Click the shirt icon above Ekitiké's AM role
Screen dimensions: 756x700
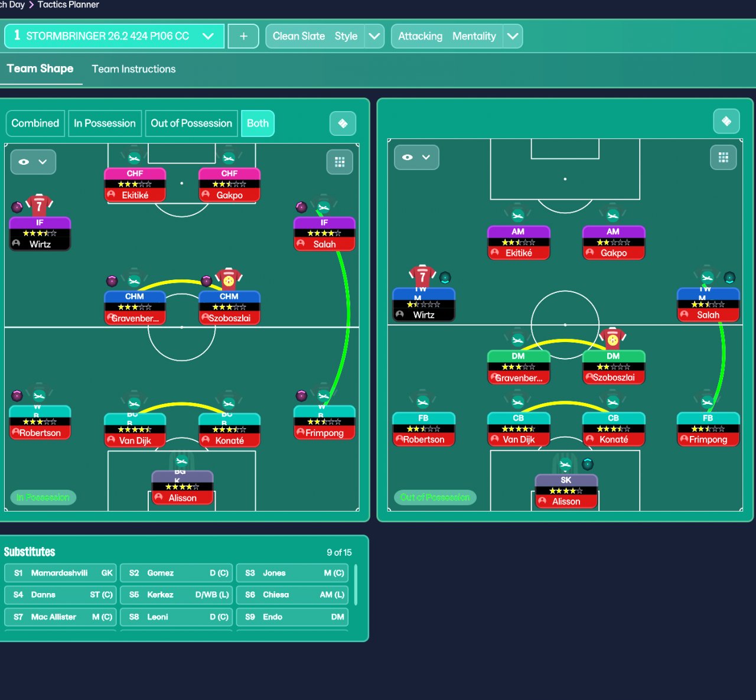tap(518, 215)
